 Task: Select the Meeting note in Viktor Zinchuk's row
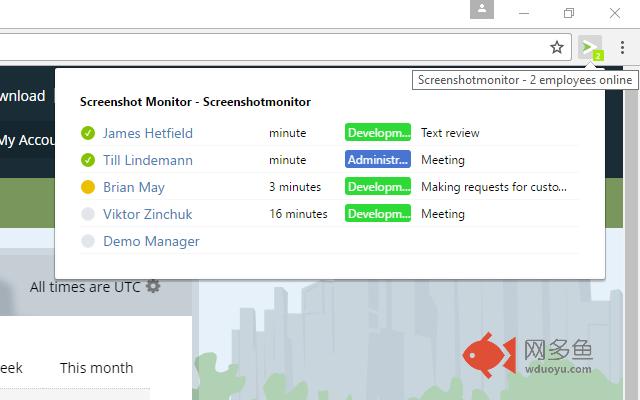[443, 214]
